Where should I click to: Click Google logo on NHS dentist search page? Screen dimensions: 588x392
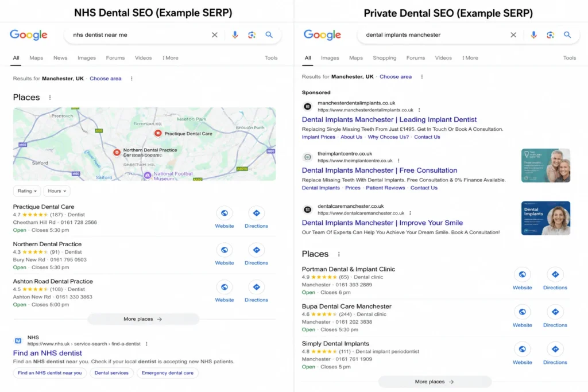click(29, 35)
